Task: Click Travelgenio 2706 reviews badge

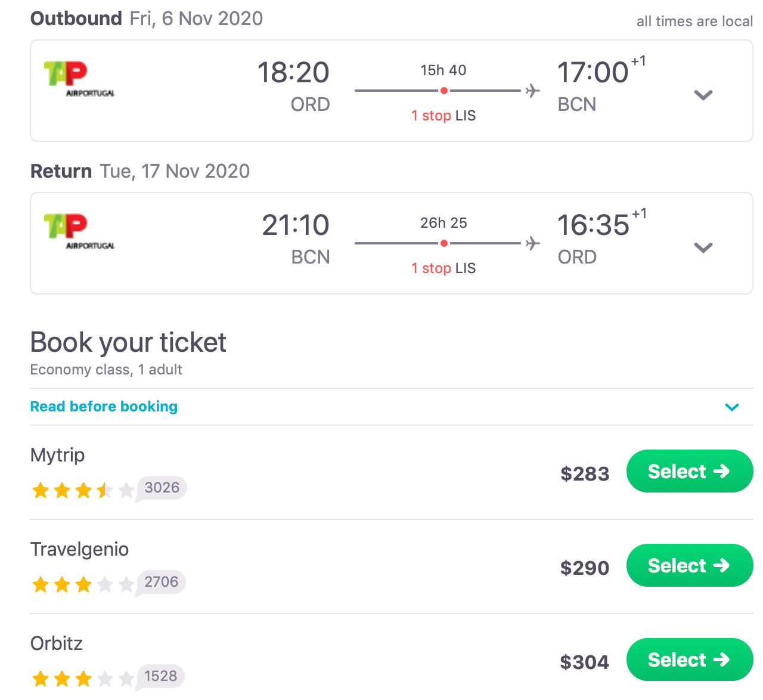Action: 162,582
